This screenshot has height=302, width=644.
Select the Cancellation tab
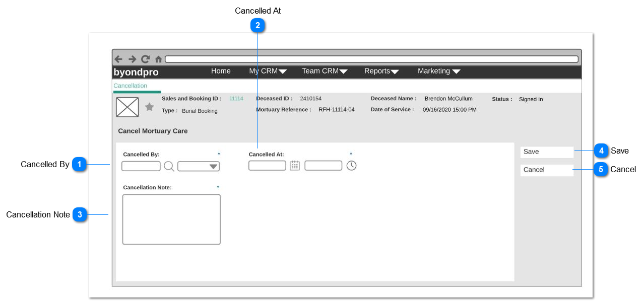131,86
